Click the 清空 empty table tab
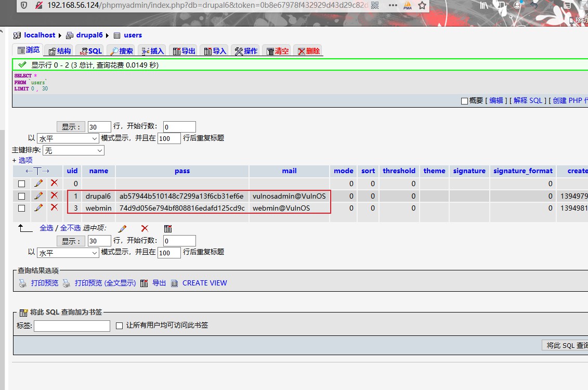 [278, 51]
